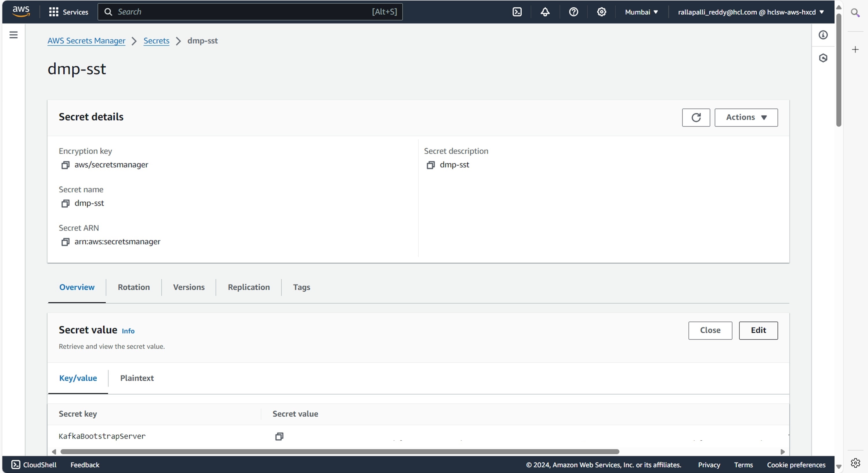This screenshot has height=473, width=868.
Task: Refresh the secret details
Action: pyautogui.click(x=696, y=118)
